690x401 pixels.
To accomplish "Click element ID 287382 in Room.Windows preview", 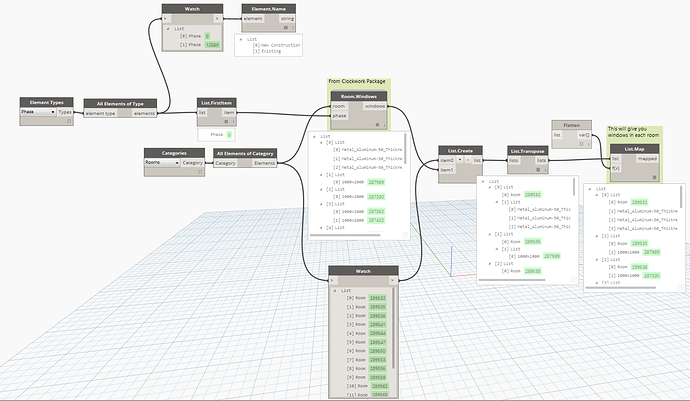I will pos(376,211).
